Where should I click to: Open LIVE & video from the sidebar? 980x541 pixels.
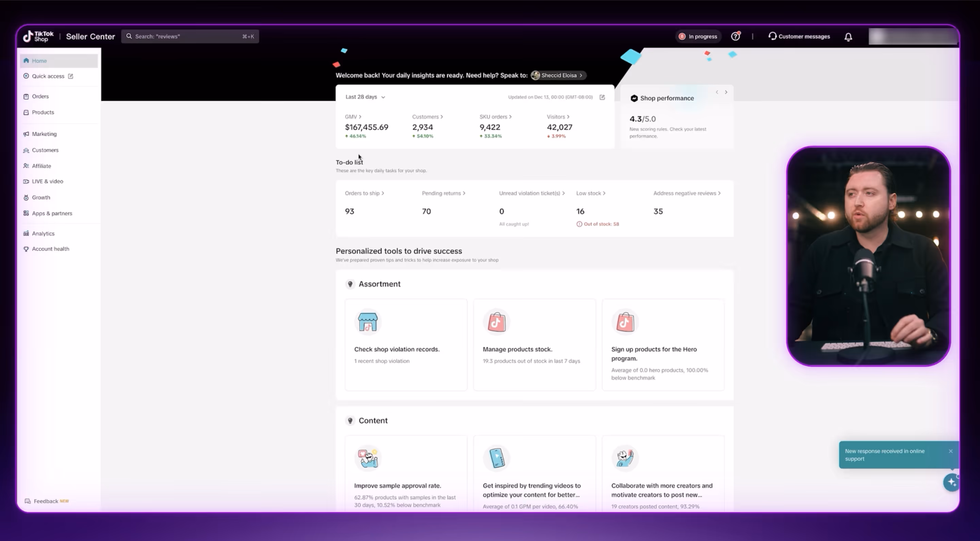(47, 181)
